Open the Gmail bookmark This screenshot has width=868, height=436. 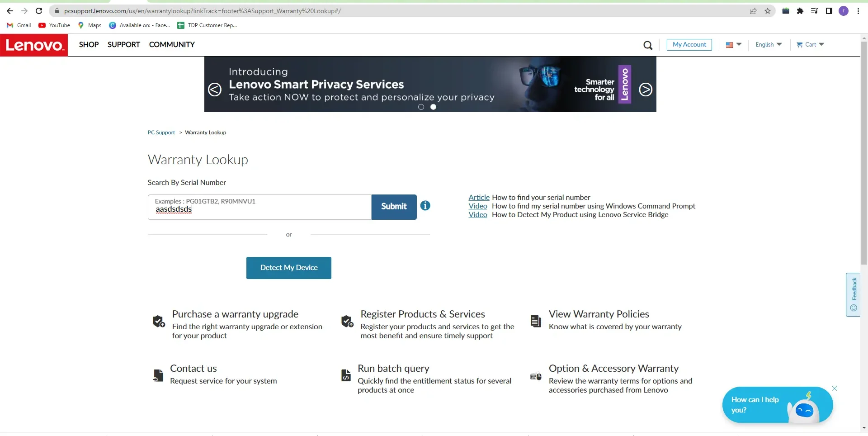pos(19,25)
